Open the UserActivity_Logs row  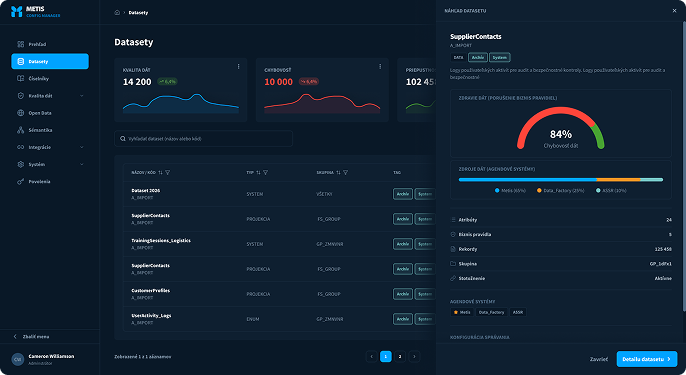point(279,319)
